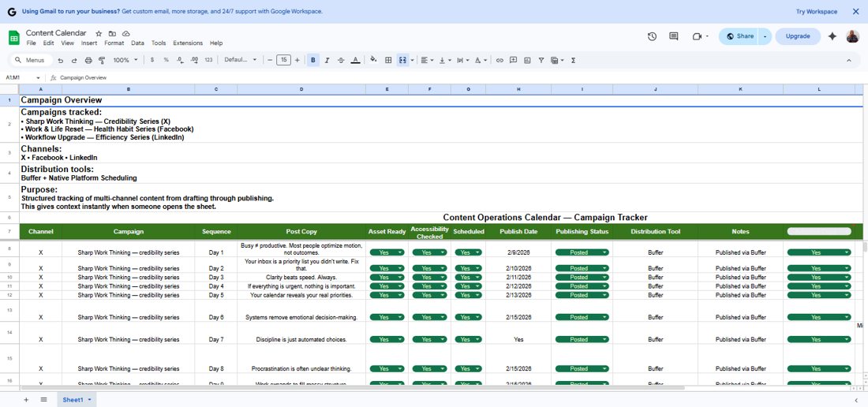This screenshot has width=868, height=407.
Task: Open Day 6 Scheduled Yes dropdown
Action: pos(468,317)
